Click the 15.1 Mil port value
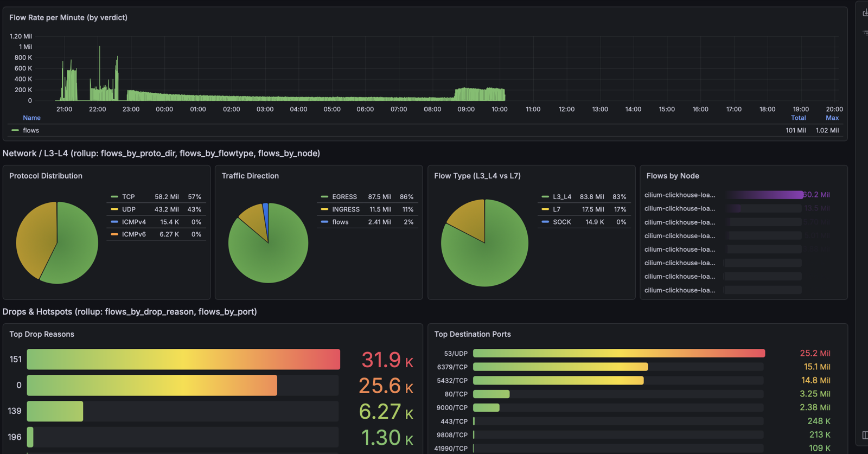Viewport: 868px width, 454px height. point(817,367)
